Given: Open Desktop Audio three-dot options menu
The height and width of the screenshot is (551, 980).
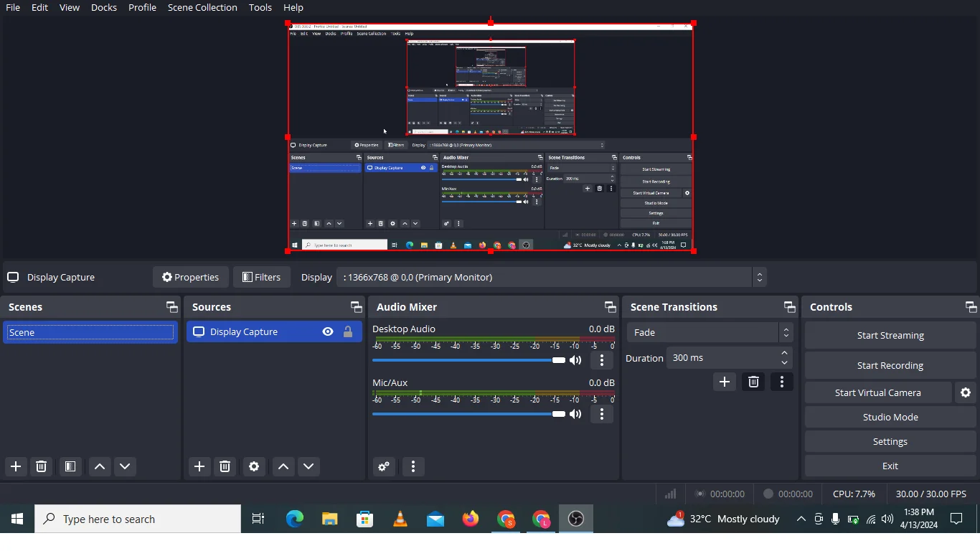Looking at the screenshot, I should coord(602,361).
